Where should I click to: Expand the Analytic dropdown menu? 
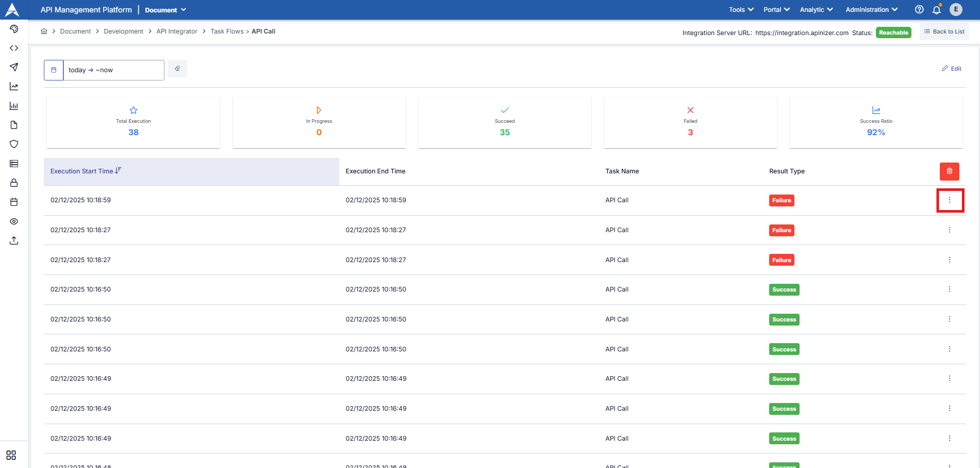816,10
